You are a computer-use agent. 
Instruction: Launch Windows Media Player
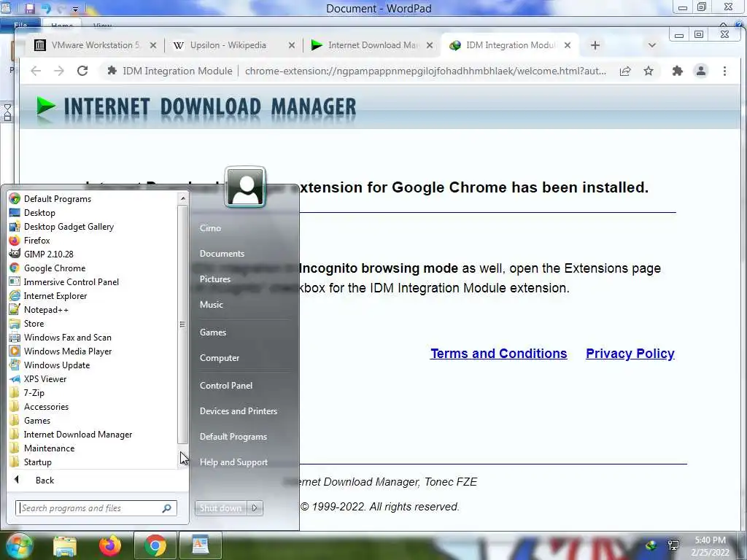tap(68, 351)
